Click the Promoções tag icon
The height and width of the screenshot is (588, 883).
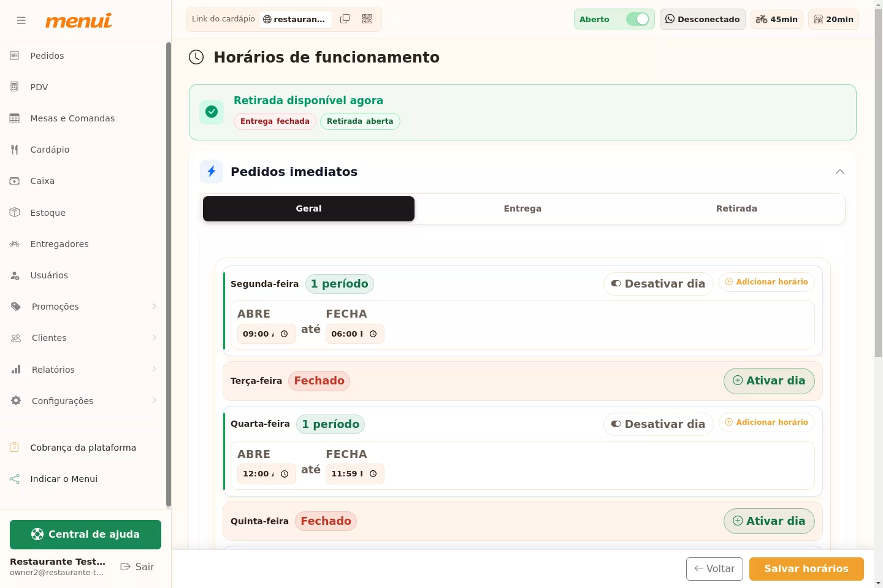[x=16, y=307]
